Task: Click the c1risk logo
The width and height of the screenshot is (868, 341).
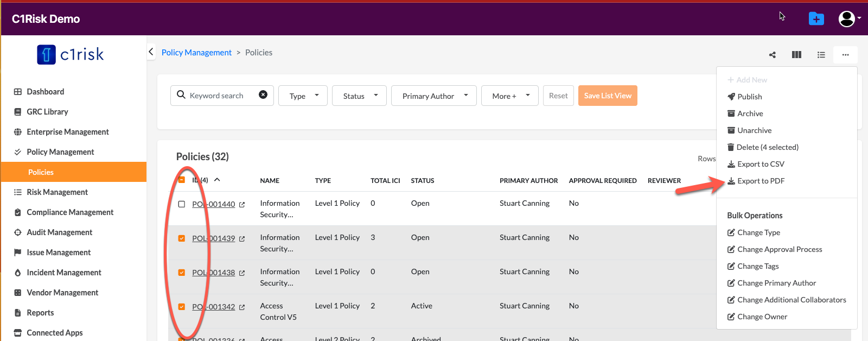Action: [71, 54]
